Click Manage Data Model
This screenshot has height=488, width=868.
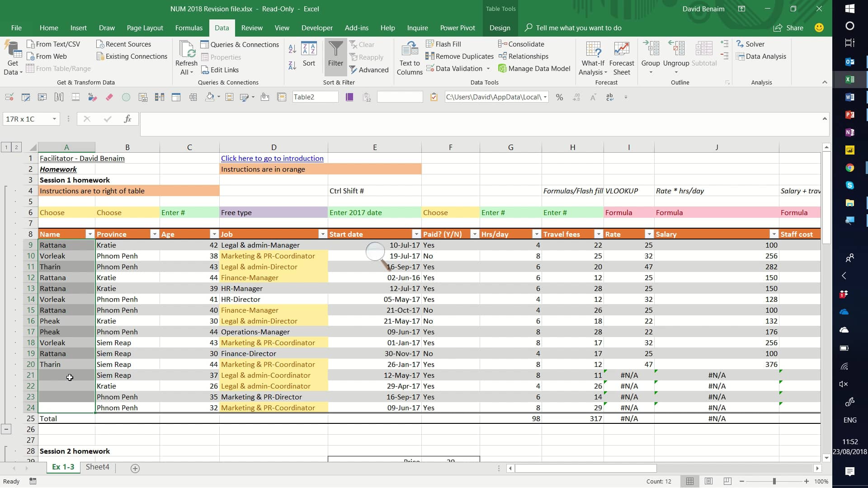(534, 68)
